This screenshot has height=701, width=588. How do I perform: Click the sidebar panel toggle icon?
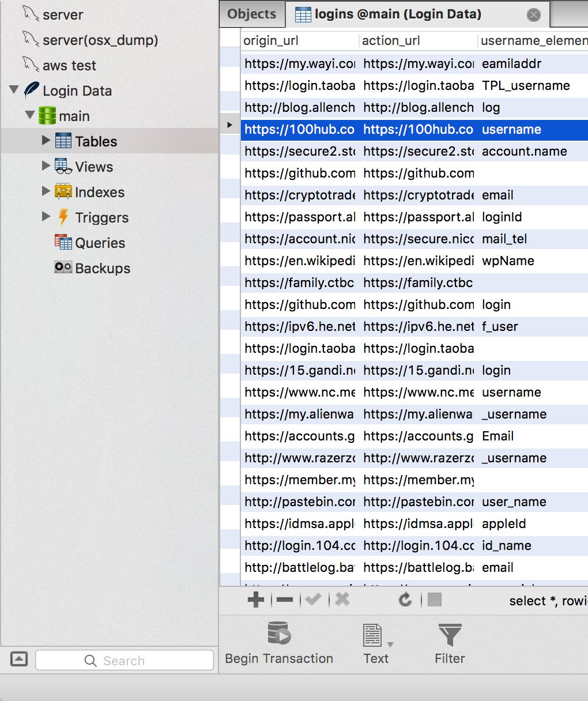coord(19,658)
